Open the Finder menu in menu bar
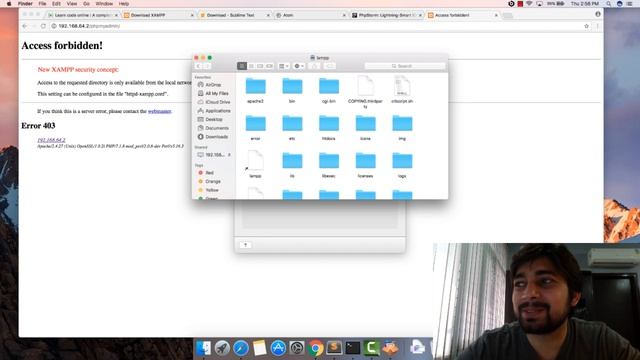Viewport: 640px width, 360px height. point(25,4)
